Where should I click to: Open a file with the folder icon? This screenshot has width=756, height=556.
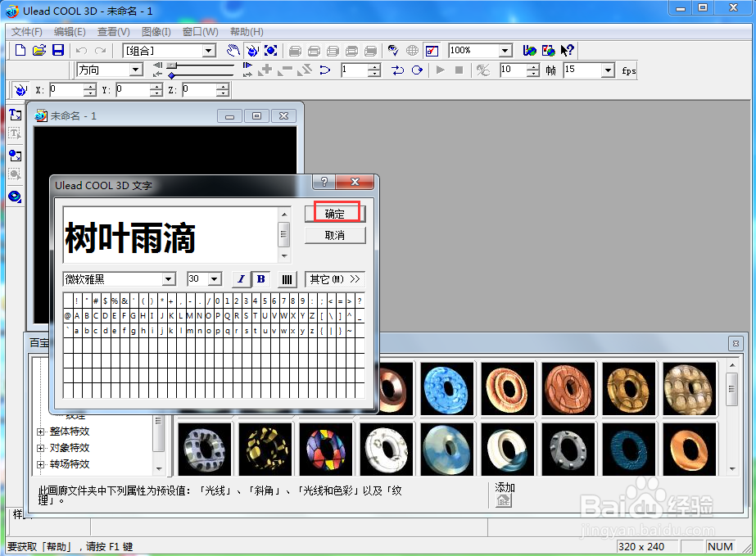[39, 50]
